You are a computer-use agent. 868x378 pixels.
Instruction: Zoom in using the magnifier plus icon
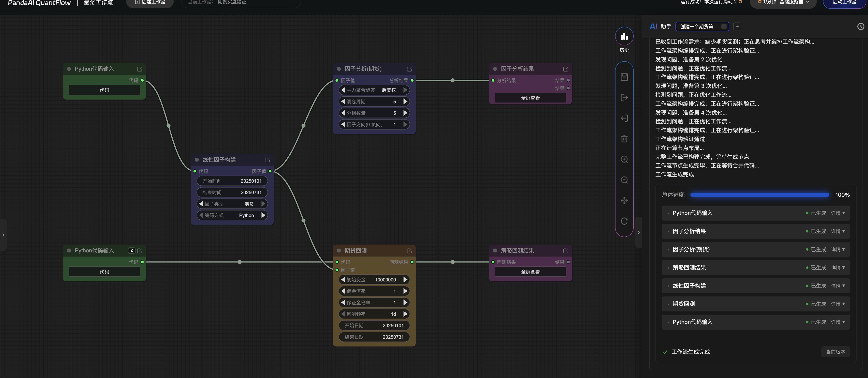[624, 159]
